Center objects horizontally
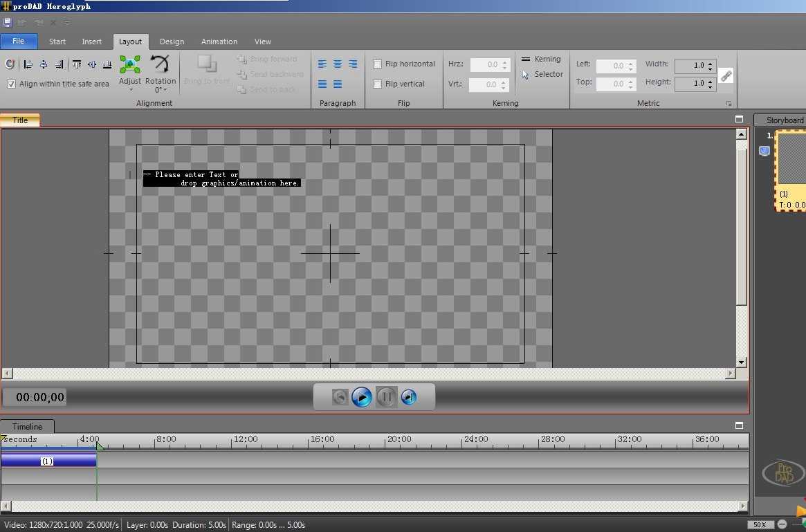The width and height of the screenshot is (806, 532). 44,64
